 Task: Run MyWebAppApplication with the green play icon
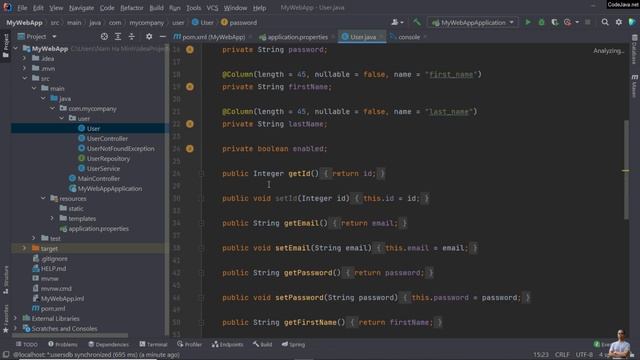point(528,22)
